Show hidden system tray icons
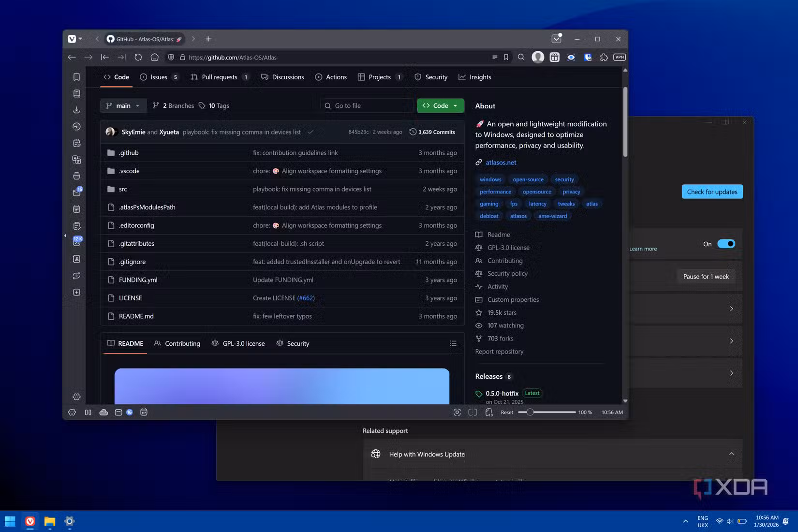Screen dimensions: 798x532 (x=685, y=521)
